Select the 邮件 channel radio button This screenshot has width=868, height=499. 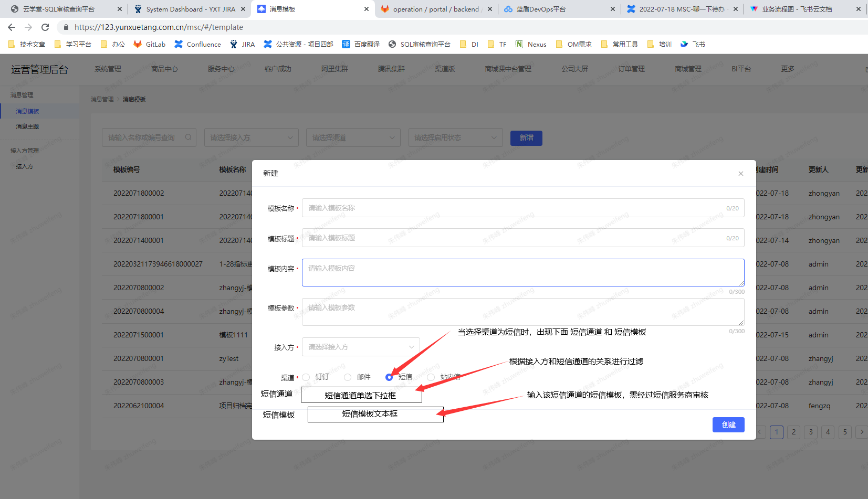[348, 377]
